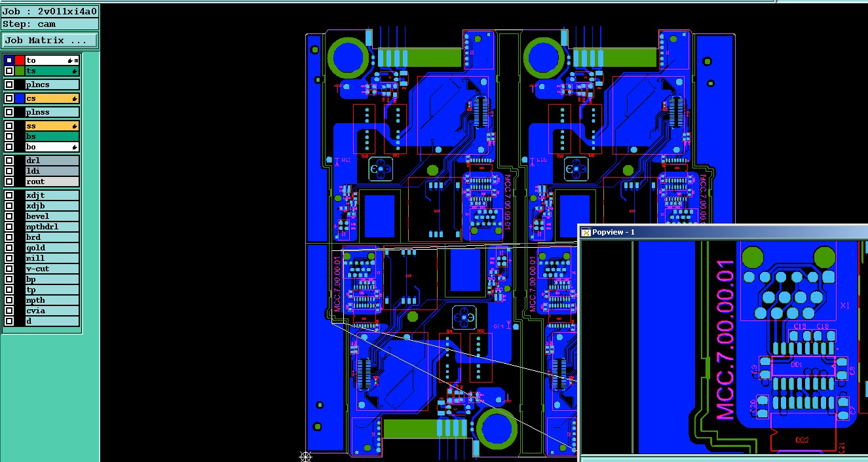
Task: Select the 'bp' layer row
Action: (52, 279)
